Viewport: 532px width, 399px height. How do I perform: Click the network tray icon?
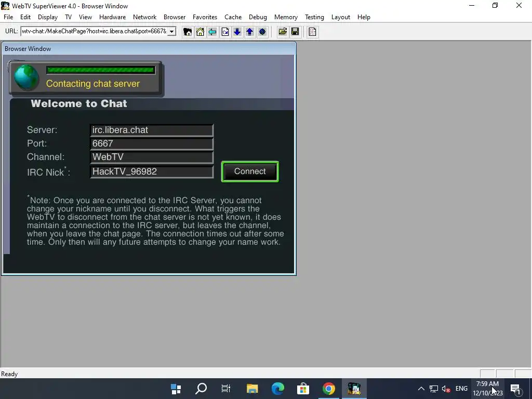pos(434,389)
